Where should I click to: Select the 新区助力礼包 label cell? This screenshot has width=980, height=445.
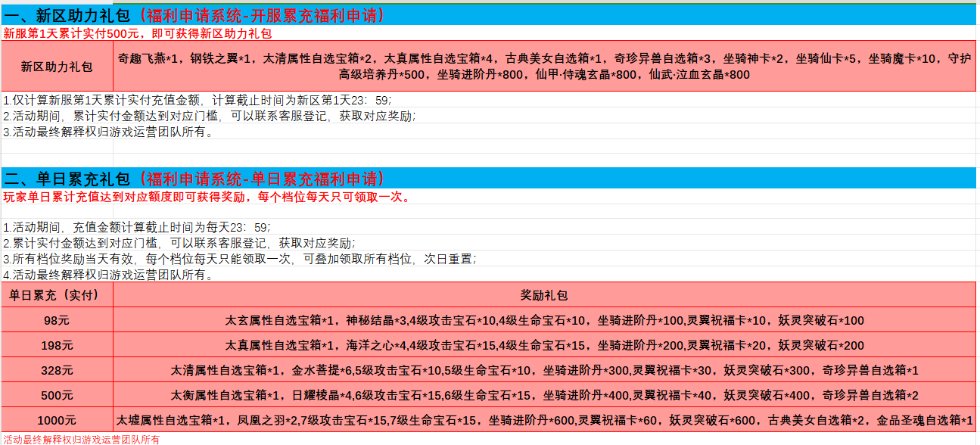(x=57, y=67)
